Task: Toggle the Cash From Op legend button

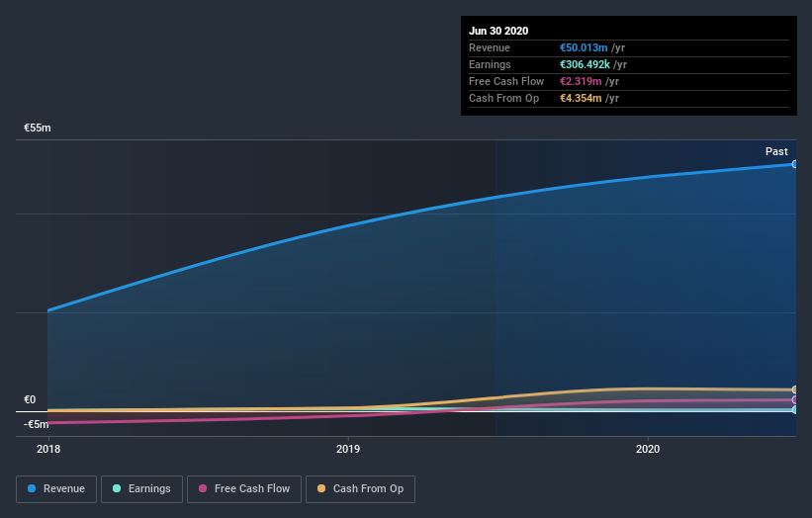Action: coord(360,489)
